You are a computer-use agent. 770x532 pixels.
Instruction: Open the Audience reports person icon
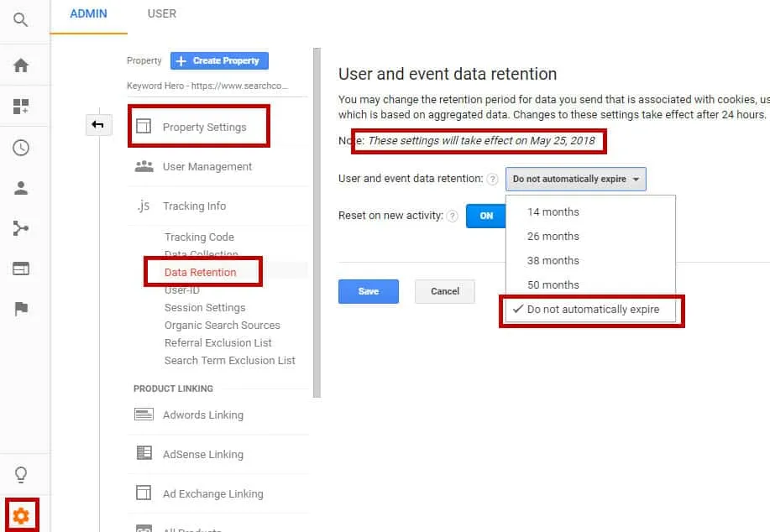pos(23,187)
